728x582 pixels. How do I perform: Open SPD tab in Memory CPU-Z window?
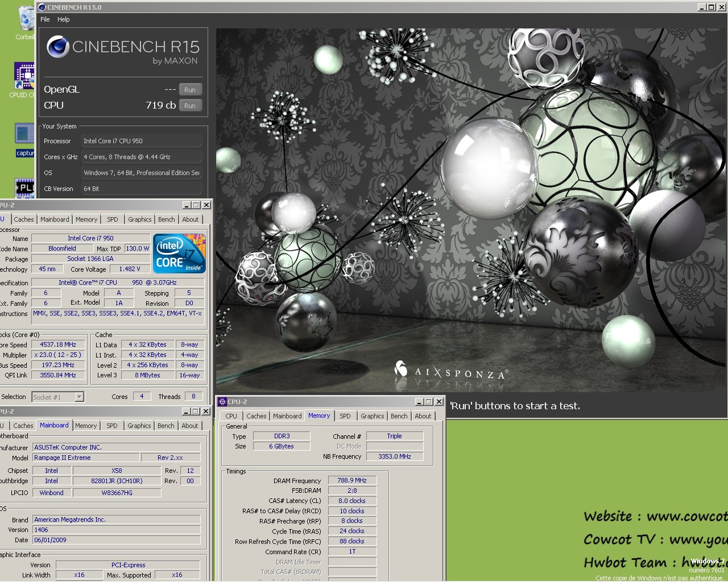345,416
